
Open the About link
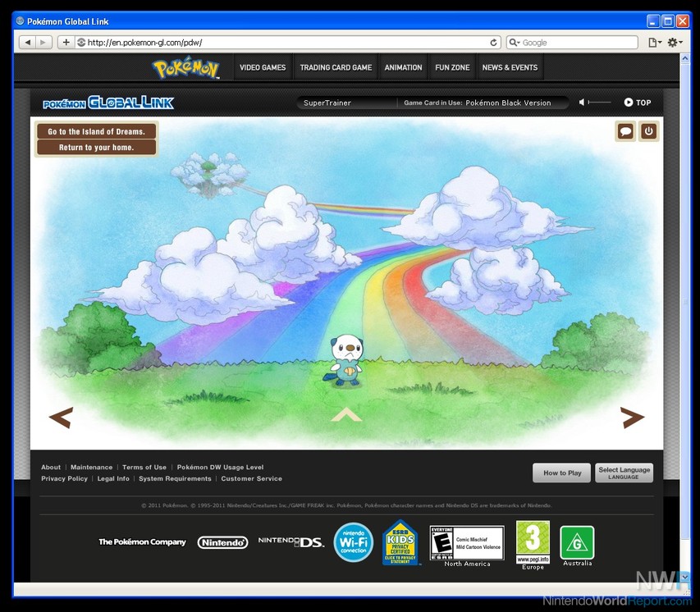coord(51,467)
